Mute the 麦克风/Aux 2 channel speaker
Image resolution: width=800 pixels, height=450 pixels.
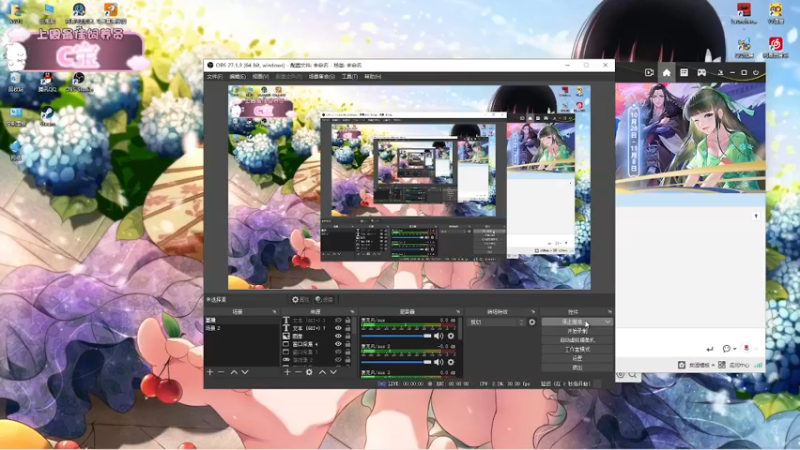[x=438, y=362]
